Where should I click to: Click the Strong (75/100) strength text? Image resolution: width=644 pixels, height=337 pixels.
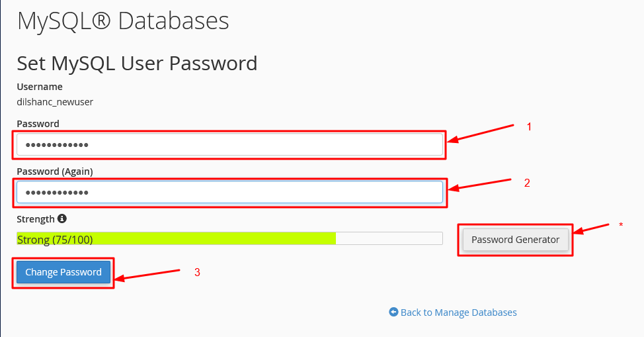(x=55, y=240)
